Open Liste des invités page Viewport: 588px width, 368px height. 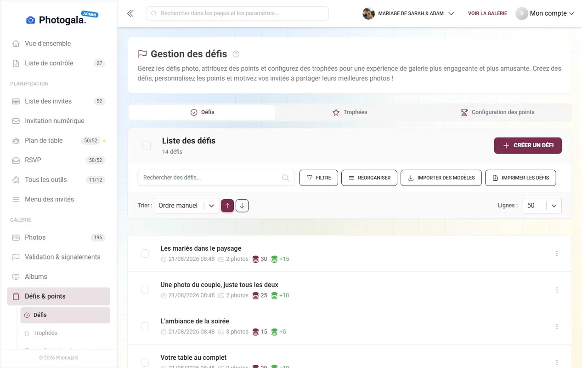pos(58,101)
